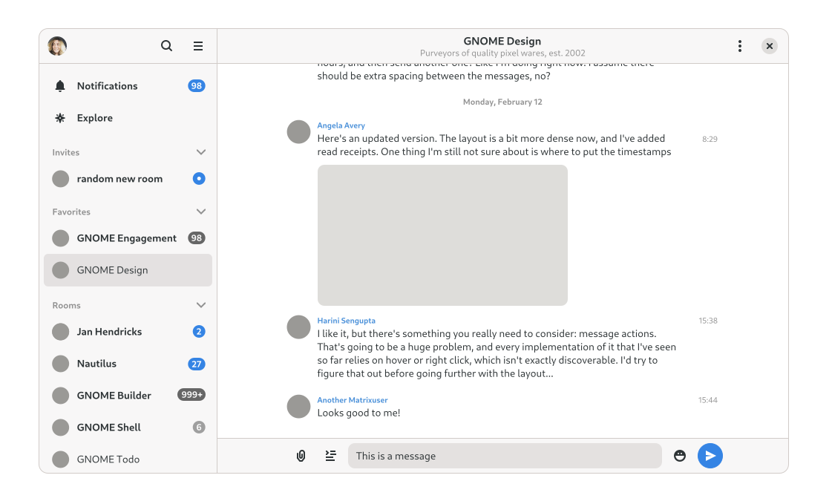Attach a file using the paperclip icon
Image resolution: width=832 pixels, height=504 pixels.
(x=301, y=456)
